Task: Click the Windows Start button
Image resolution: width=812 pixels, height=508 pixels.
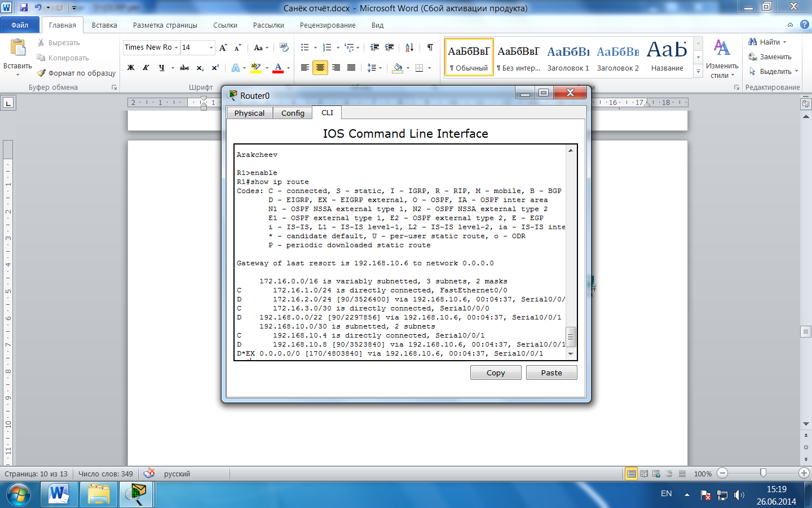Action: (19, 494)
